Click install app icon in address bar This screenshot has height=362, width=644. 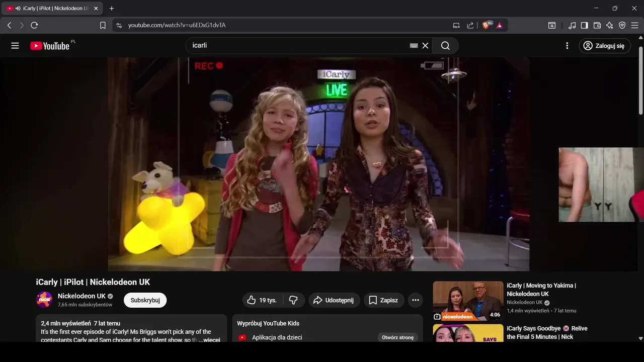[456, 25]
